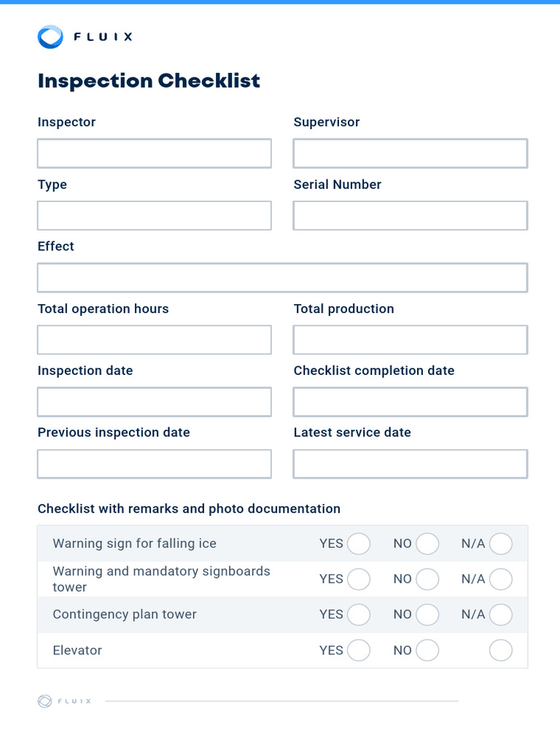
Task: Mark YES for Warning and mandatory signboards tower
Action: coord(358,579)
